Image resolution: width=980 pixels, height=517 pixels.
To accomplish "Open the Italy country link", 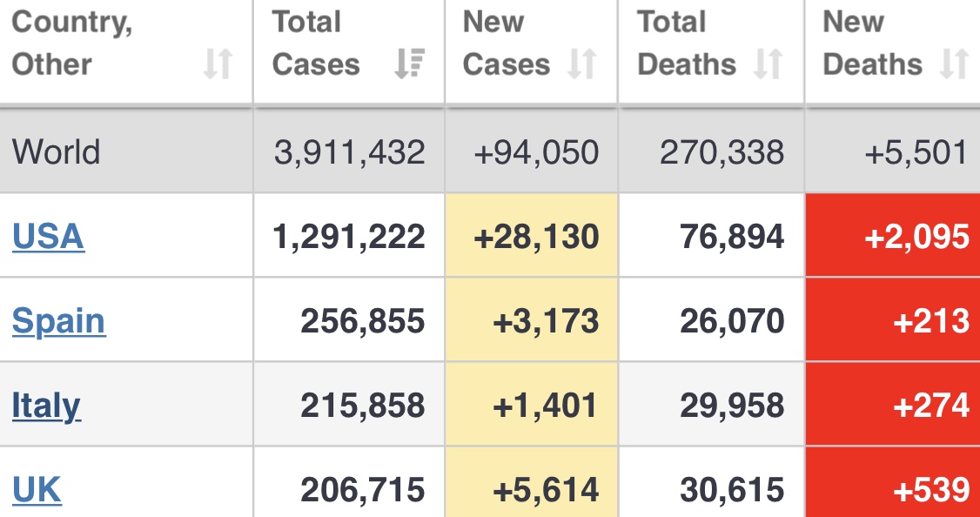I will (x=46, y=406).
